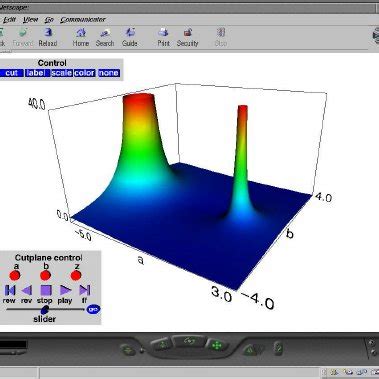Click the '4.0' axis label
Image resolution: width=379 pixels, height=379 pixels.
[323, 197]
